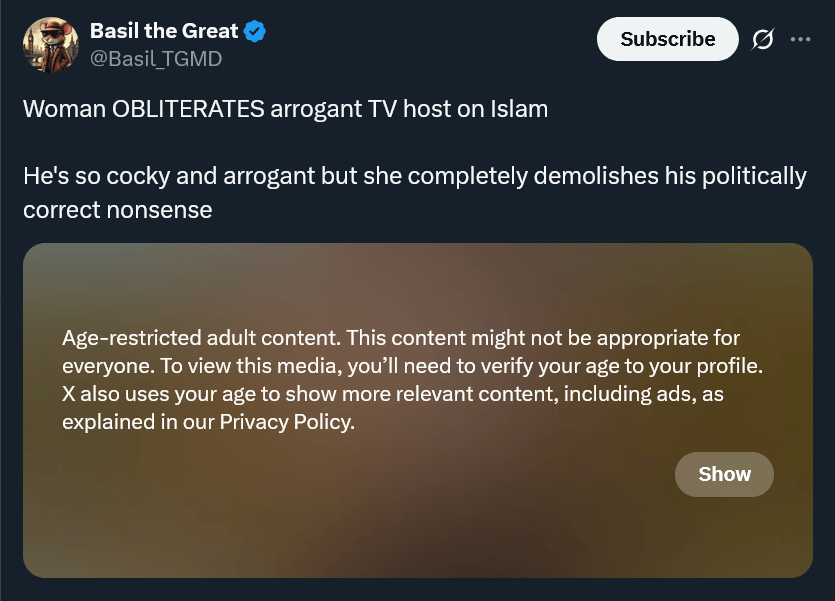
Task: Click the "correct nonsense" text in the post
Action: 118,211
